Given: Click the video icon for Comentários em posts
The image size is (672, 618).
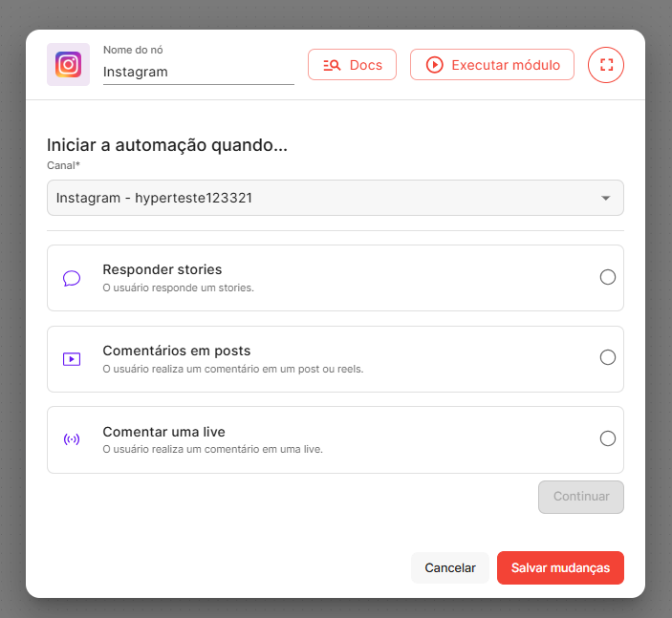Looking at the screenshot, I should click(72, 359).
